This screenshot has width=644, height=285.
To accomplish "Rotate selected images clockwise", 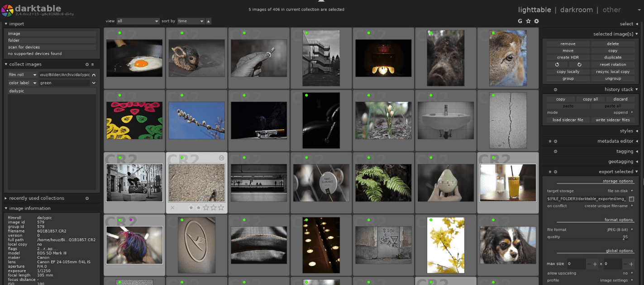I will click(x=579, y=65).
